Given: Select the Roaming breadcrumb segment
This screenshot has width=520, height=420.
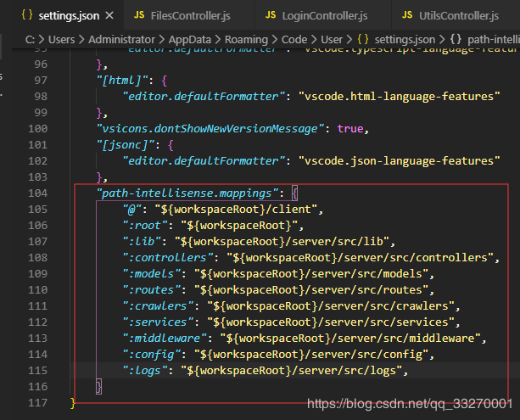Looking at the screenshot, I should 246,40.
